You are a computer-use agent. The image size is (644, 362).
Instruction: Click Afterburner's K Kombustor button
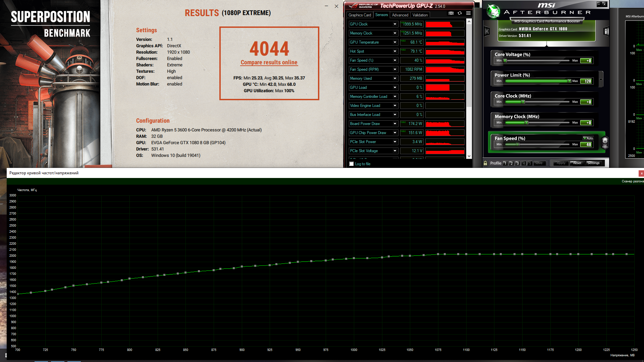(x=487, y=32)
